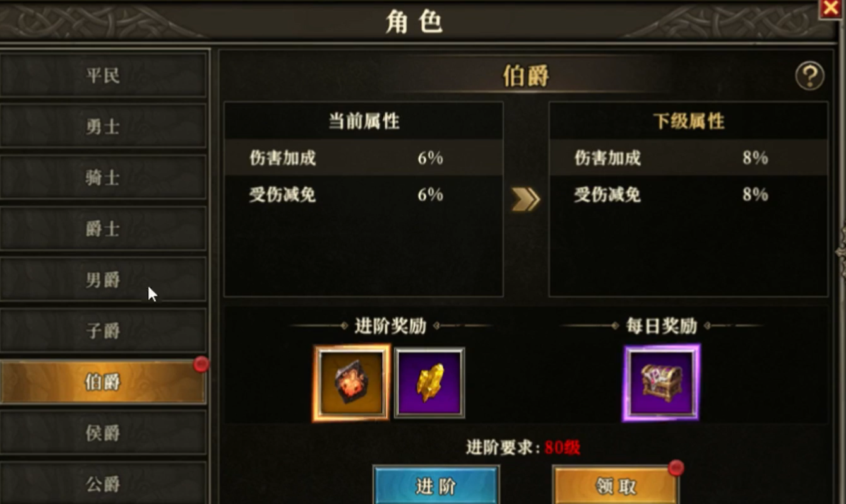Select the red gem promotion reward
Image resolution: width=846 pixels, height=504 pixels.
pos(351,382)
